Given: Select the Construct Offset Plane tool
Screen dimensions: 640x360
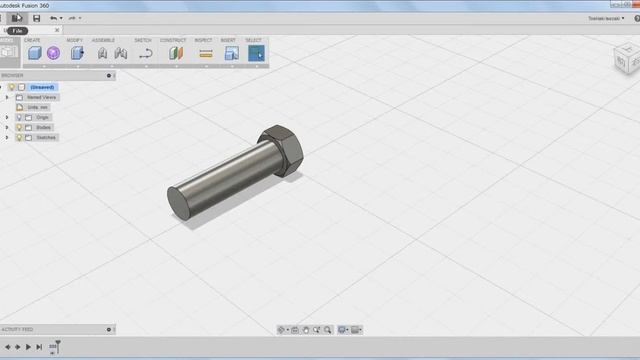Looking at the screenshot, I should coord(176,53).
